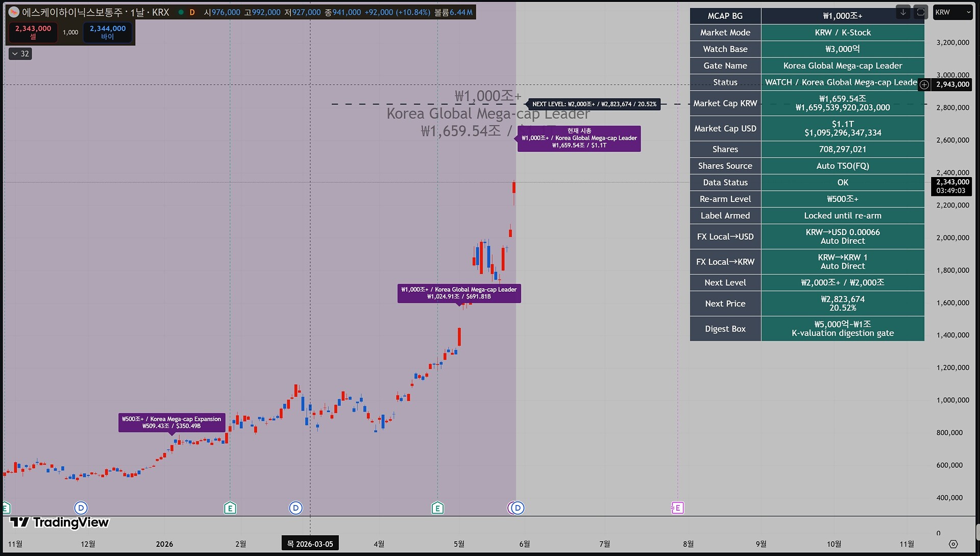This screenshot has width=980, height=556.
Task: Click the Next Level ₩2,000조+ value cell
Action: pyautogui.click(x=843, y=283)
